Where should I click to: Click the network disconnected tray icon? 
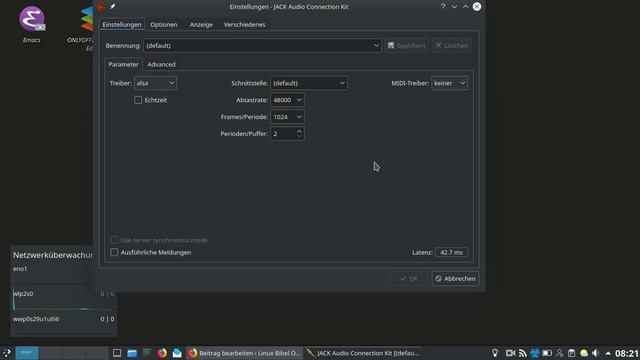(559, 353)
